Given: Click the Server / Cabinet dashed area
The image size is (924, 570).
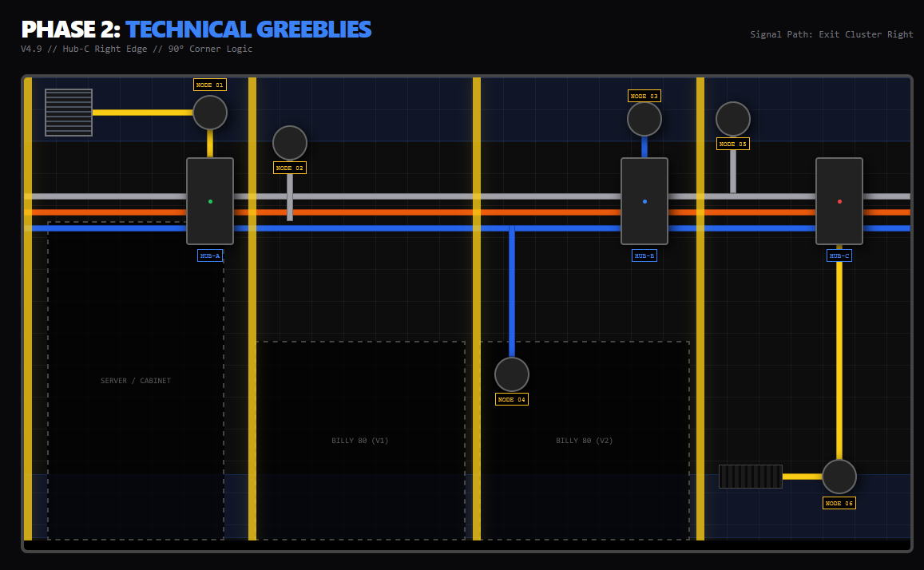Looking at the screenshot, I should (x=136, y=381).
